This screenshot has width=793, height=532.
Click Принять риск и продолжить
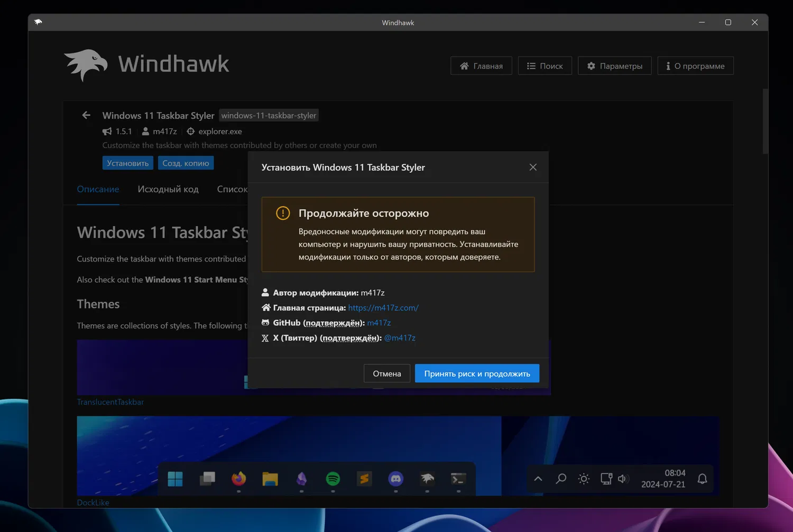pos(477,374)
